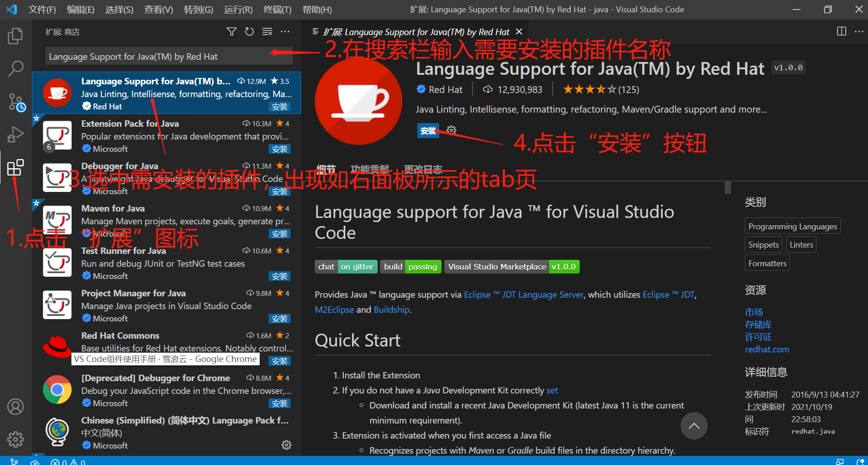Open the 文件(F) menu
Screen dimensions: 868x465
point(42,10)
